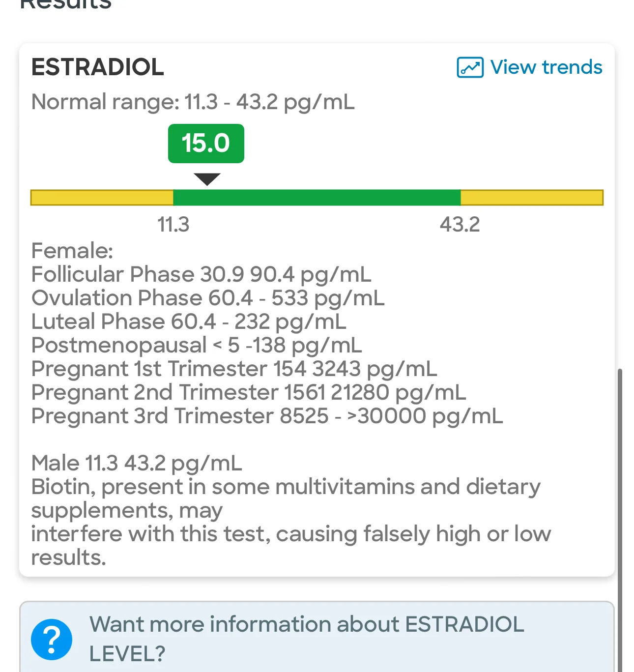
Task: Tap the Normal range 11.3 - 43.2 text
Action: [193, 102]
